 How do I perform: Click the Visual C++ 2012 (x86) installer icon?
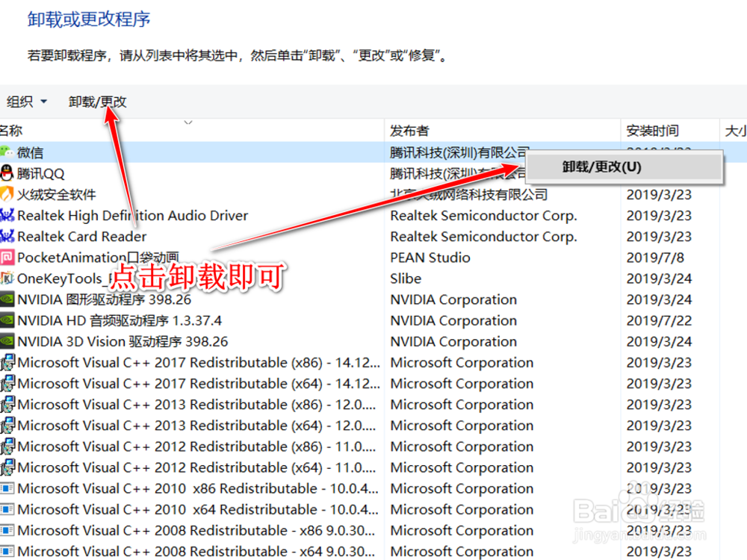click(x=7, y=447)
